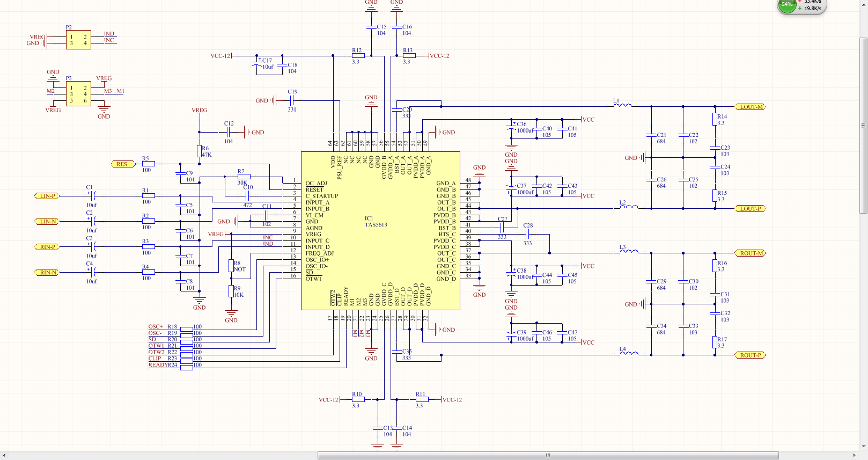Select the C_STARTUP pin label

(322, 196)
